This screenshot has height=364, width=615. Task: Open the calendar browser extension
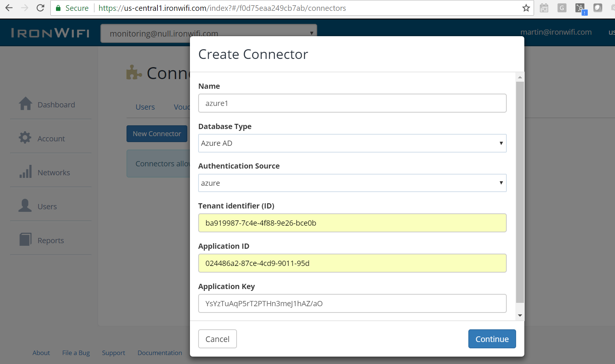[544, 8]
